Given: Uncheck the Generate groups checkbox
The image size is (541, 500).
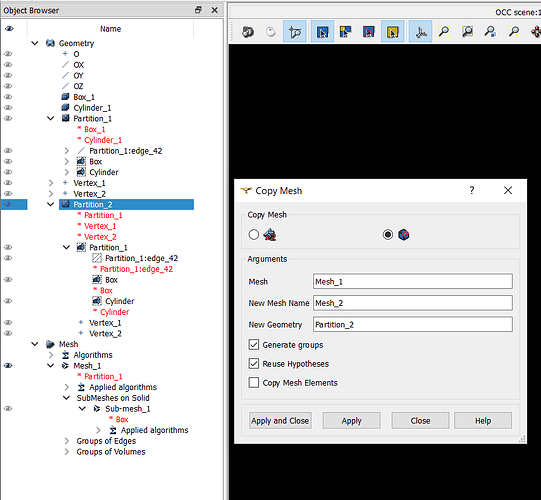Looking at the screenshot, I should click(x=254, y=345).
